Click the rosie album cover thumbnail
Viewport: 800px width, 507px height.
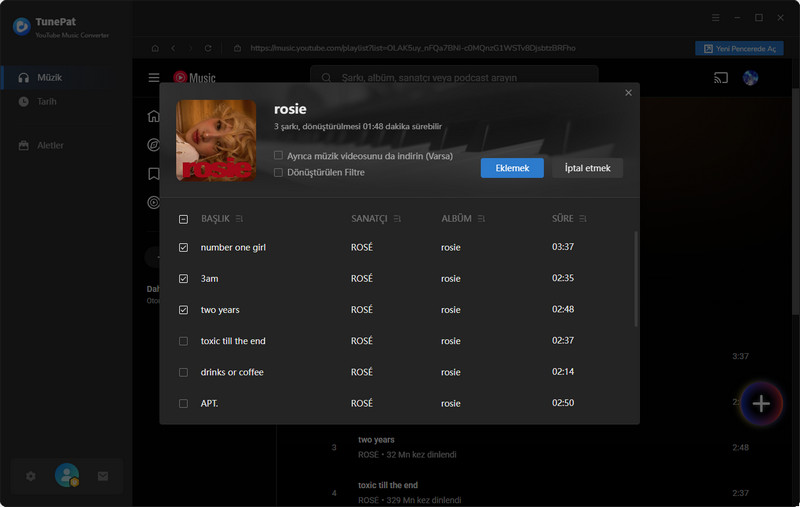tap(216, 140)
